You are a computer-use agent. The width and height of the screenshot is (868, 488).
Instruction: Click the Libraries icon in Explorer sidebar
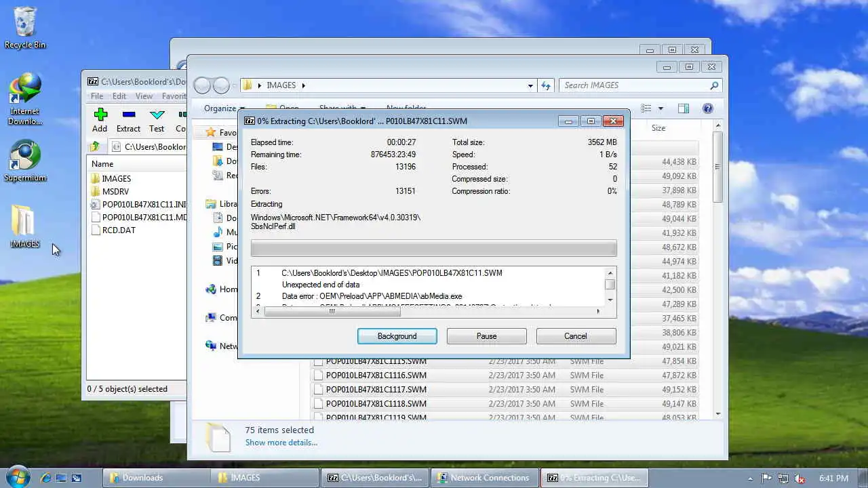click(211, 204)
